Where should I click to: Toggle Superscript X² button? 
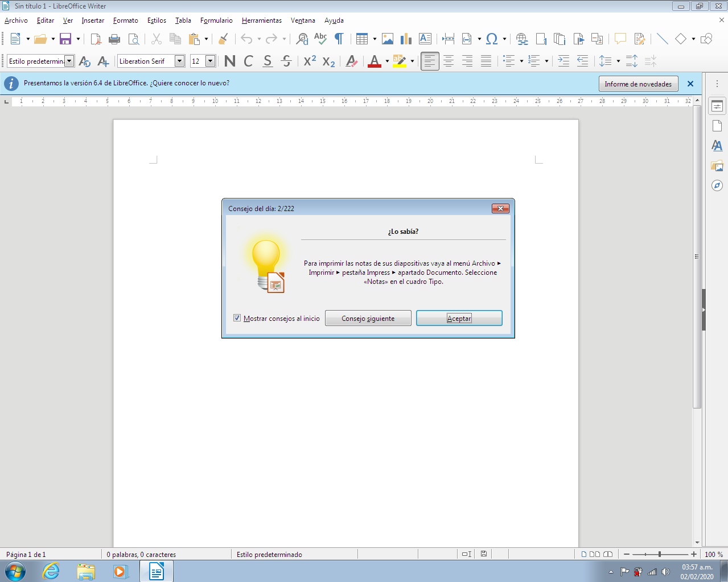coord(310,61)
